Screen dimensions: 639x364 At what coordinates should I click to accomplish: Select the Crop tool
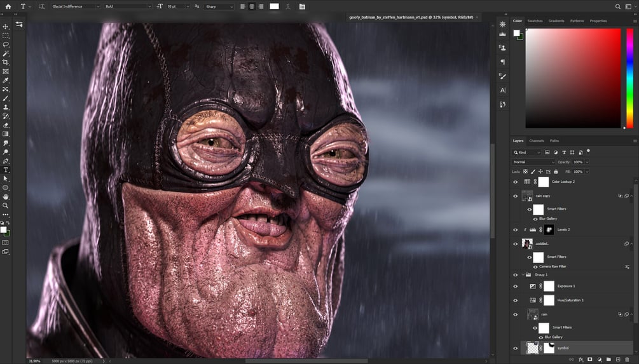6,62
